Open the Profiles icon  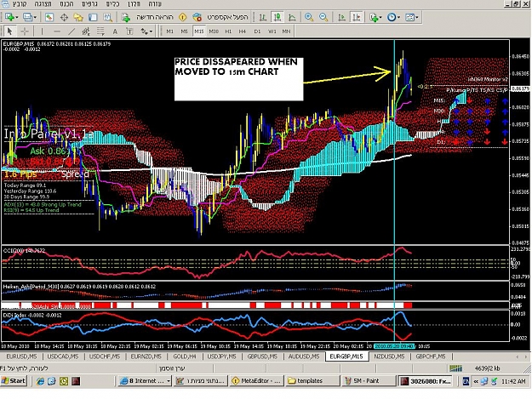tap(27, 17)
